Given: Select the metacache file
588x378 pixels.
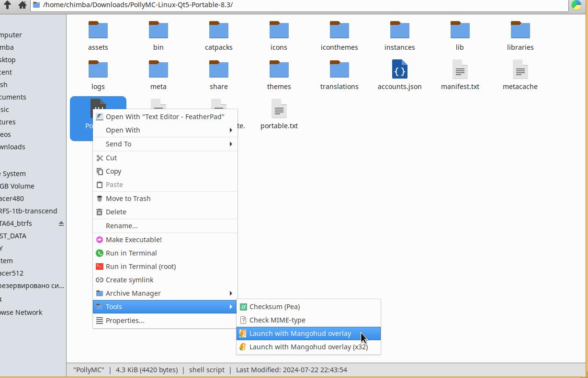Looking at the screenshot, I should click(x=520, y=75).
